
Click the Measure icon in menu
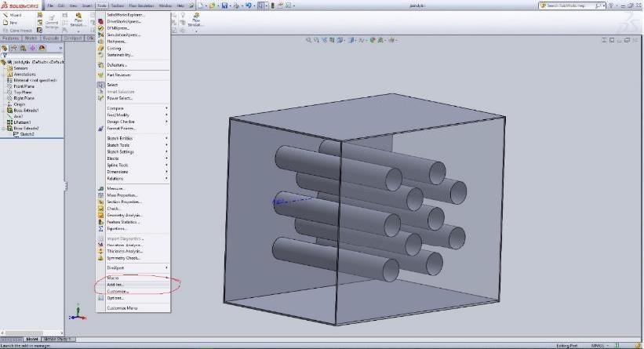pyautogui.click(x=100, y=188)
